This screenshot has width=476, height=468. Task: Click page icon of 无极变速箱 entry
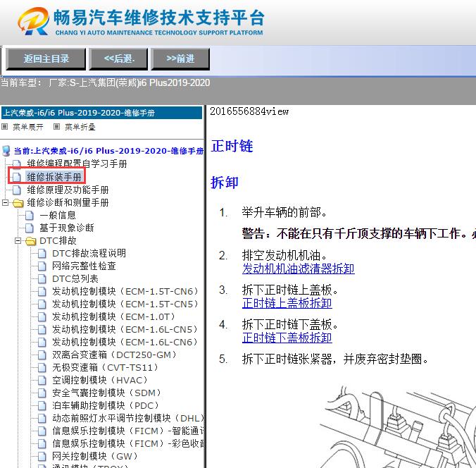coord(42,368)
